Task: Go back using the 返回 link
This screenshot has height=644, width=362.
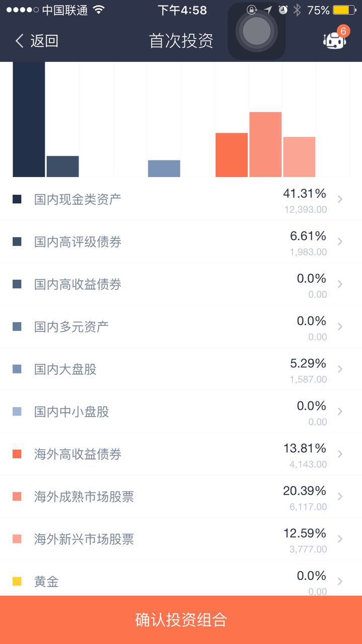Action: tap(44, 41)
